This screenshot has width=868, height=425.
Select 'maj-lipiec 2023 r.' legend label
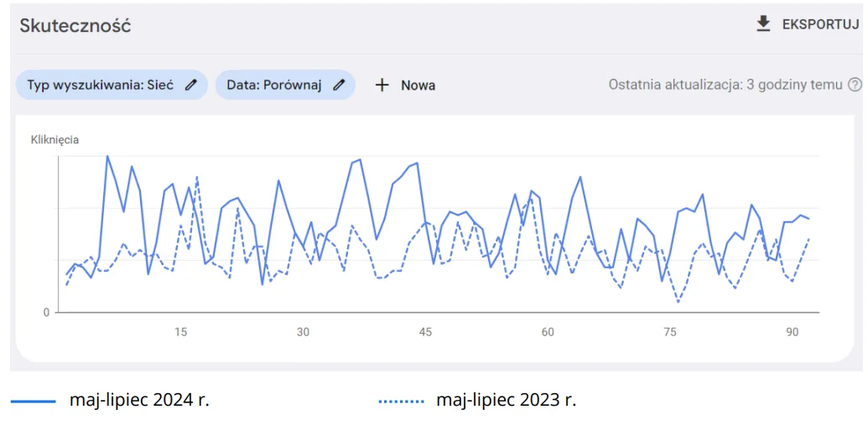pyautogui.click(x=507, y=400)
